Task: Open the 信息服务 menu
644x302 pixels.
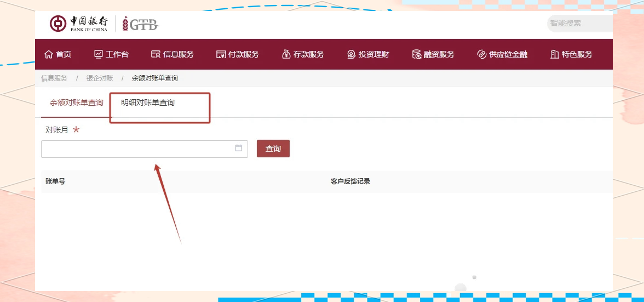Action: pos(173,54)
